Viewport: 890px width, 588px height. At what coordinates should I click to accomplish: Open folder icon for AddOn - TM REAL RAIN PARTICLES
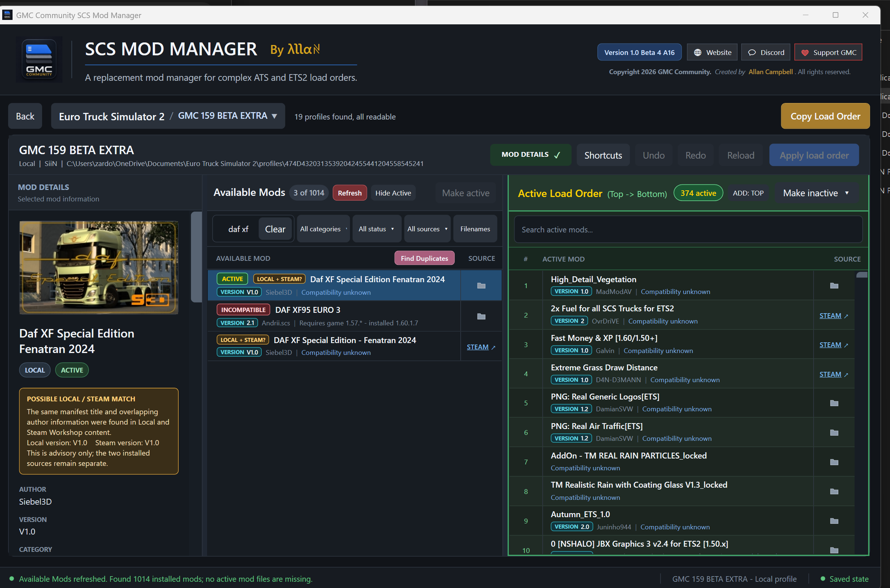pyautogui.click(x=834, y=462)
